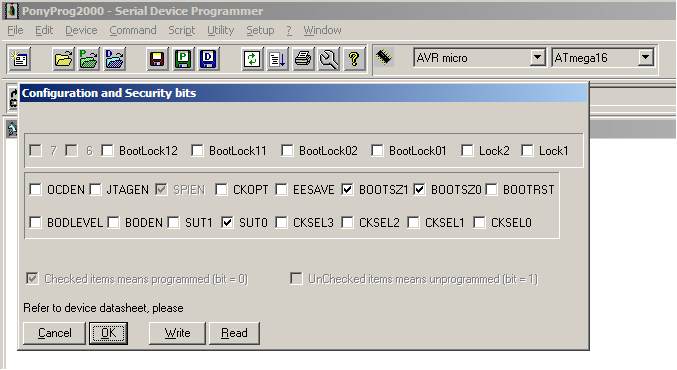Image resolution: width=677 pixels, height=370 pixels.
Task: Open the File menu
Action: 15,30
